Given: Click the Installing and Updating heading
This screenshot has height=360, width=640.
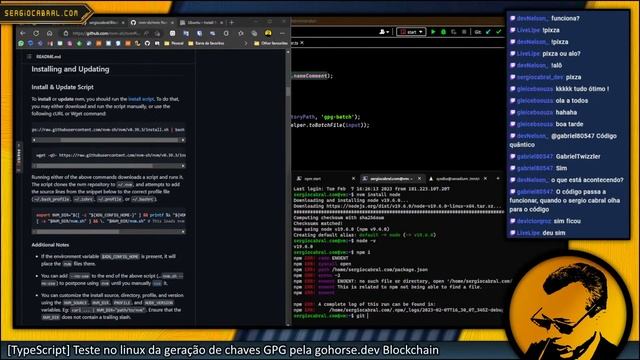Looking at the screenshot, I should click(70, 69).
